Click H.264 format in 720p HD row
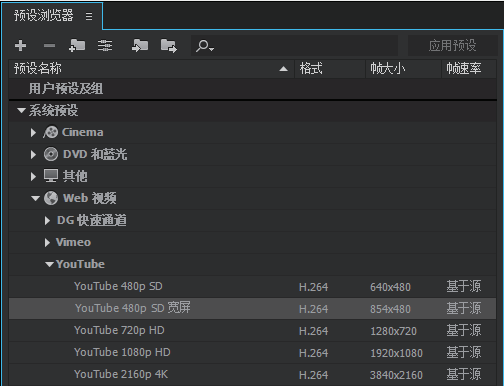Viewport: 504px width, 386px height. point(313,331)
